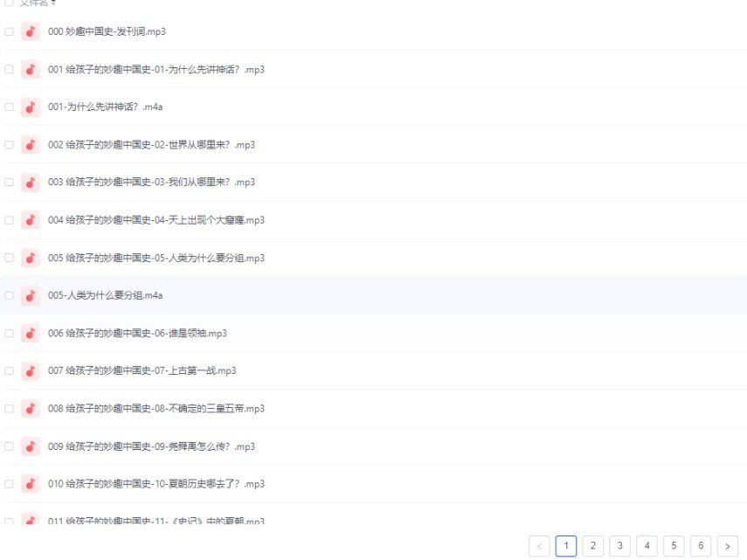747x560 pixels.
Task: Click music icon beside 001-为什么先讲神话？.m4a
Action: pos(31,107)
